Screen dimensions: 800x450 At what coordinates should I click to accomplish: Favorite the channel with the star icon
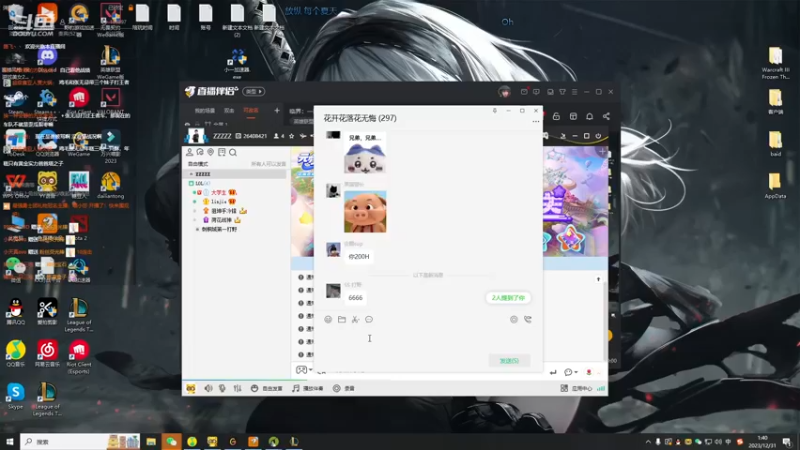[x=291, y=136]
